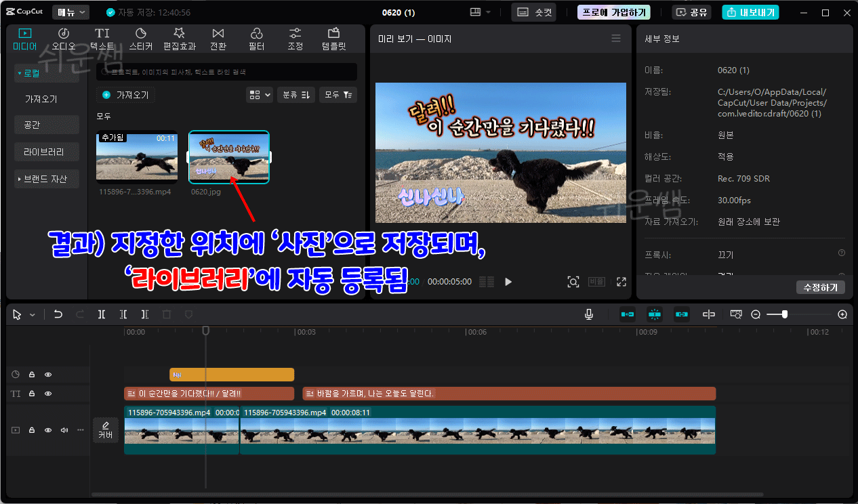
Task: Zoom in the timeline with plus icon
Action: pyautogui.click(x=842, y=314)
